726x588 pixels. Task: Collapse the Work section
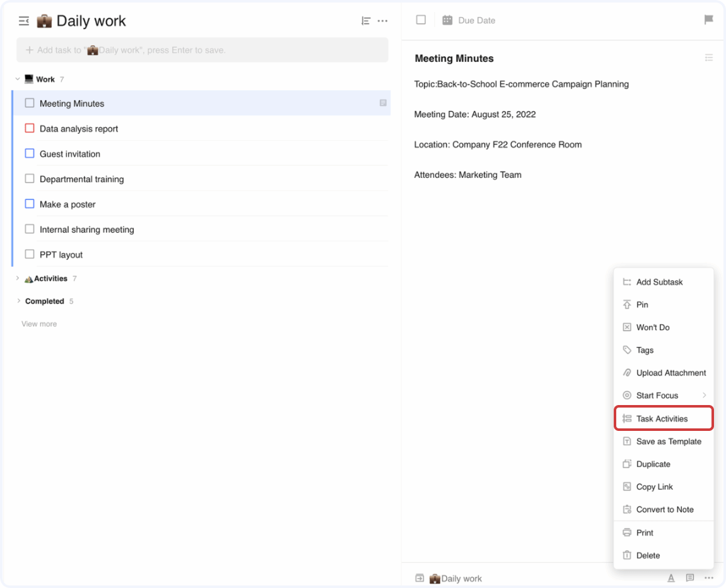coord(18,79)
